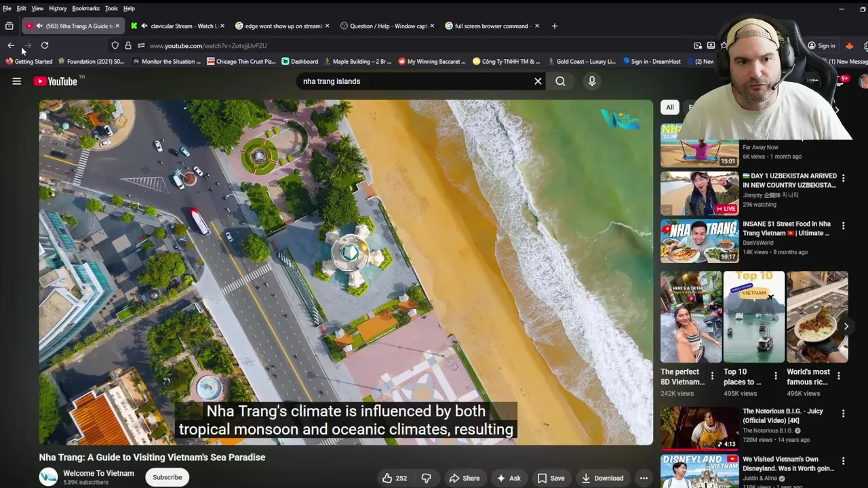This screenshot has width=868, height=488.
Task: Click the Ask button
Action: tap(509, 478)
